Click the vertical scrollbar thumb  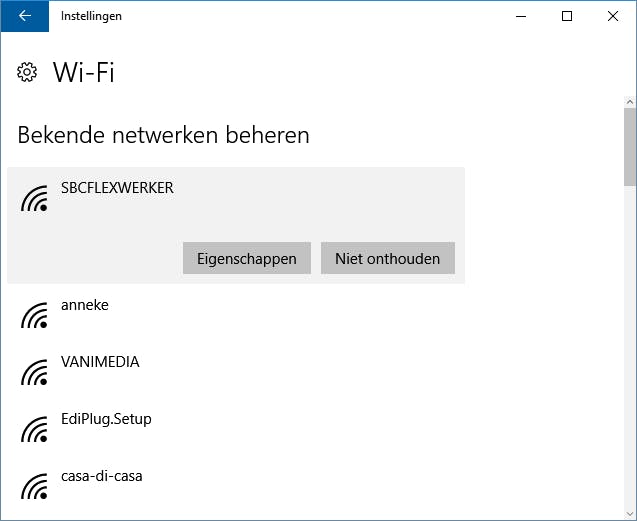click(x=629, y=150)
